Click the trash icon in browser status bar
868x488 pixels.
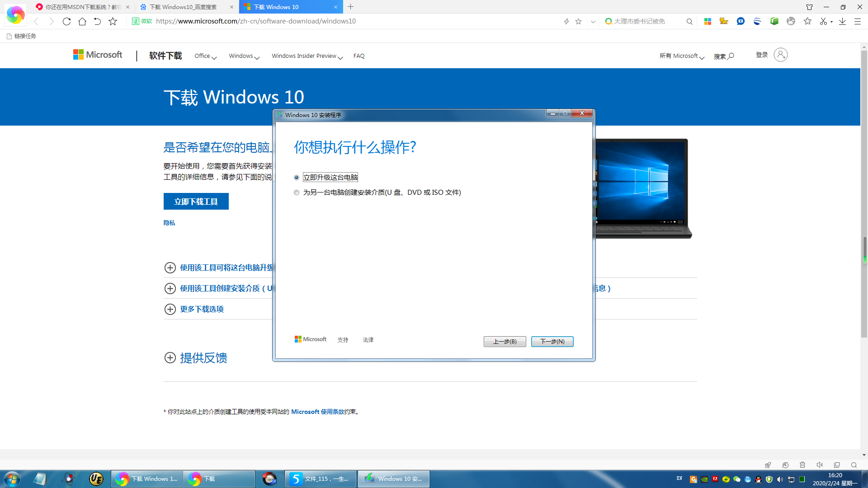[802, 465]
